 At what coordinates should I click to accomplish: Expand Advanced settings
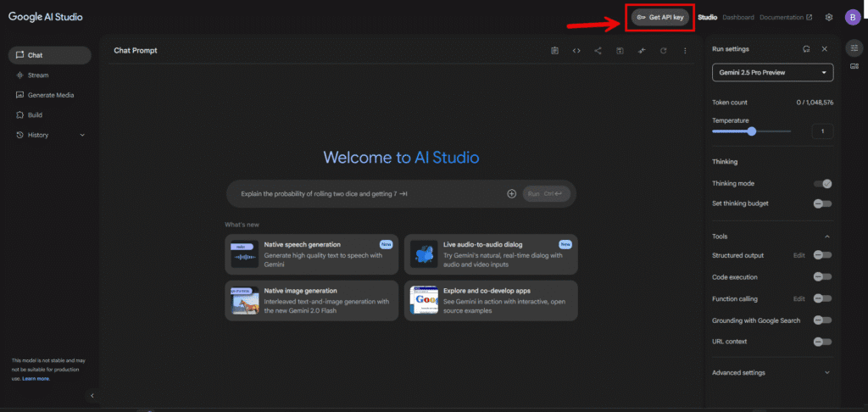771,373
